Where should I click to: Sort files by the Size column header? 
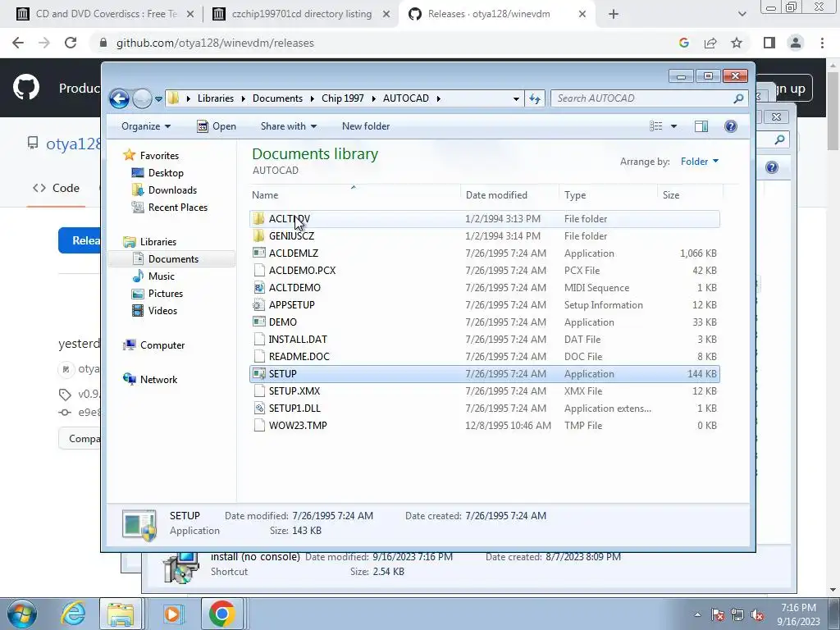tap(690, 195)
